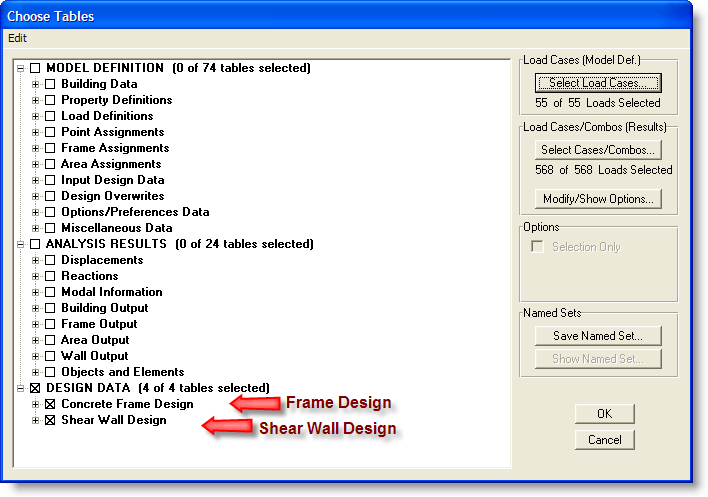Expand the Shear Wall Design node
708x497 pixels.
[x=35, y=420]
